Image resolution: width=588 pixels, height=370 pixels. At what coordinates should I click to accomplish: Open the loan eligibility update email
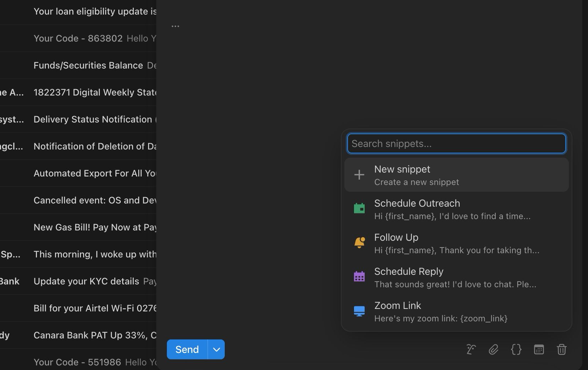78,11
